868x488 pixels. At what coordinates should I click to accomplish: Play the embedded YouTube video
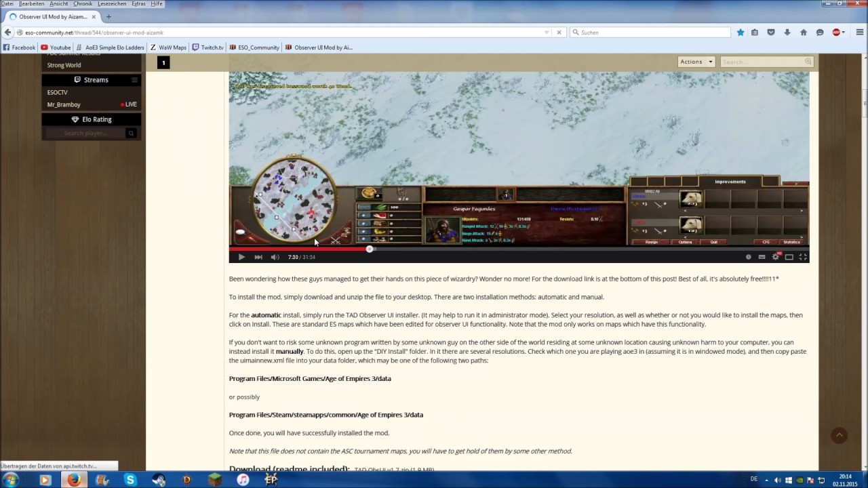pyautogui.click(x=241, y=257)
